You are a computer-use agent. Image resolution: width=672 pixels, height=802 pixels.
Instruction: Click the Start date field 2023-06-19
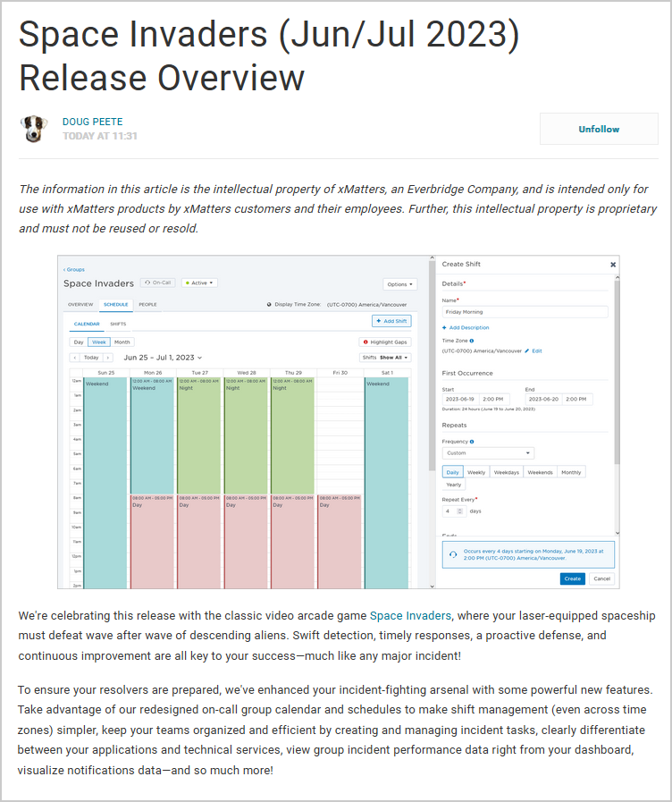pos(459,399)
